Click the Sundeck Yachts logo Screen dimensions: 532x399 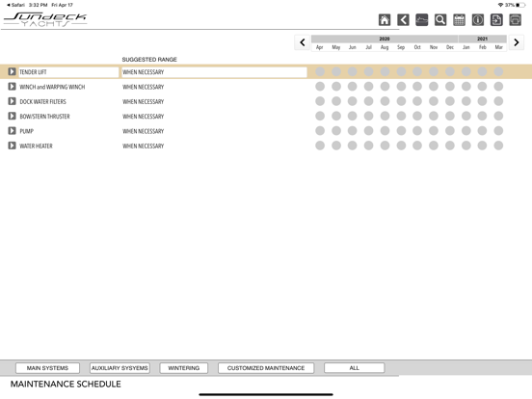pos(45,19)
